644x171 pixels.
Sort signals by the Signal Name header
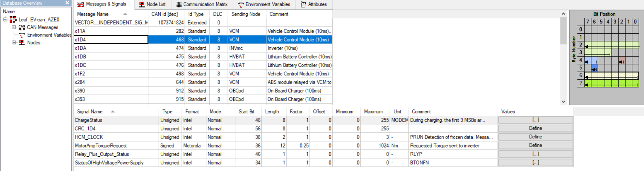(x=90, y=111)
